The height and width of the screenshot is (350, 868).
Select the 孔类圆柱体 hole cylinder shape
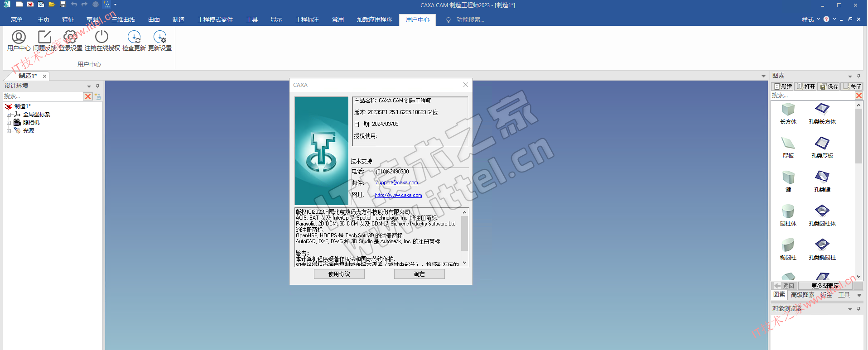[822, 216]
